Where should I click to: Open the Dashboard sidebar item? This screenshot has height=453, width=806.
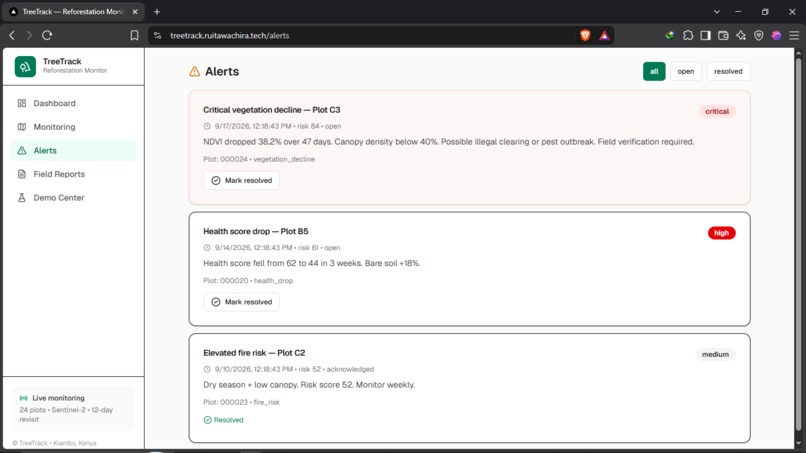pyautogui.click(x=74, y=103)
